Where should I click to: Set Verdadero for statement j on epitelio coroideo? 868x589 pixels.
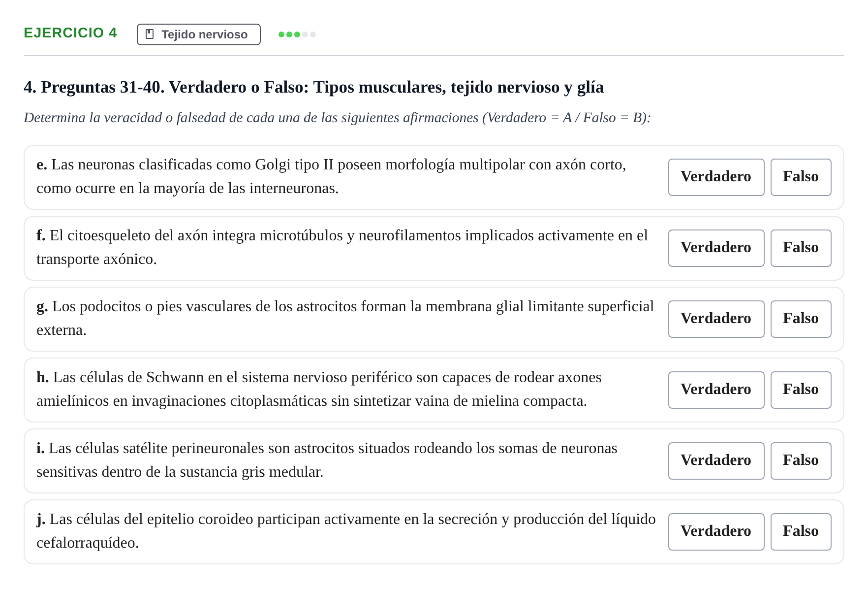[716, 532]
